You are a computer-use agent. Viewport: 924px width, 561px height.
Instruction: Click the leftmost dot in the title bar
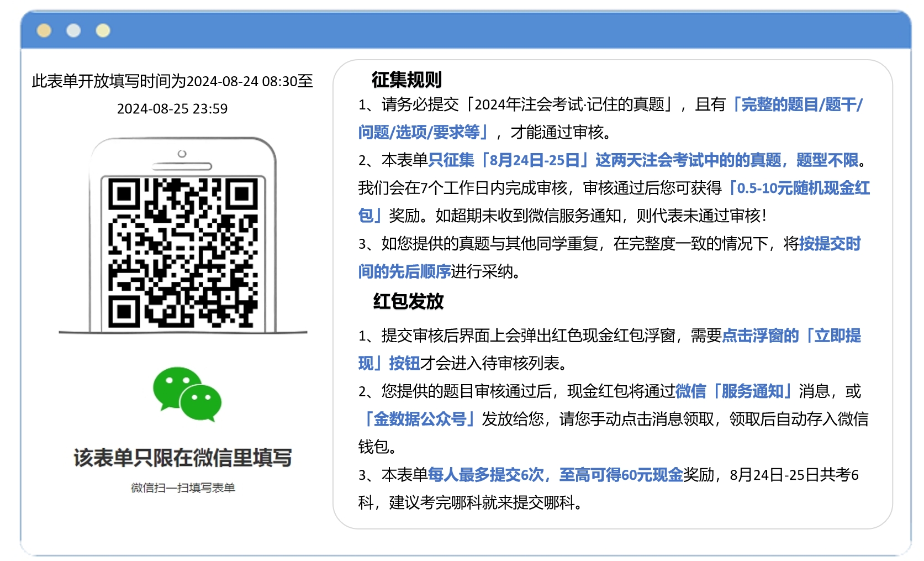[x=44, y=30]
